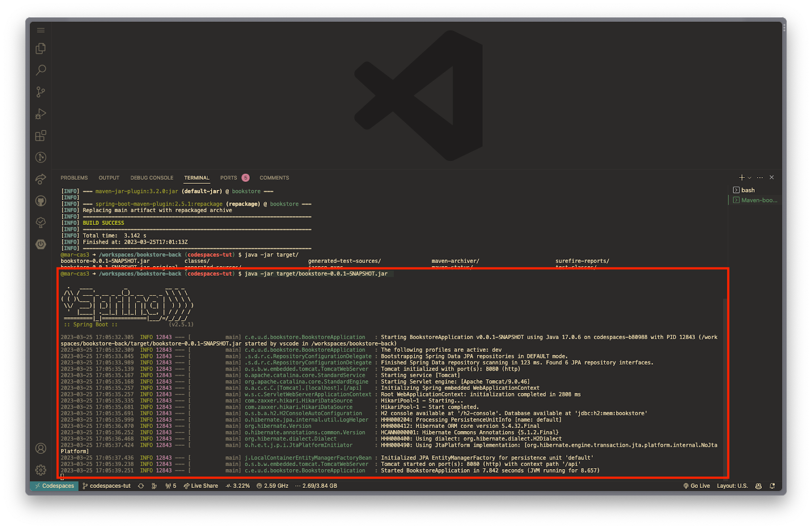The height and width of the screenshot is (529, 812).
Task: Open the GitHub panel in activity bar
Action: coord(41,201)
